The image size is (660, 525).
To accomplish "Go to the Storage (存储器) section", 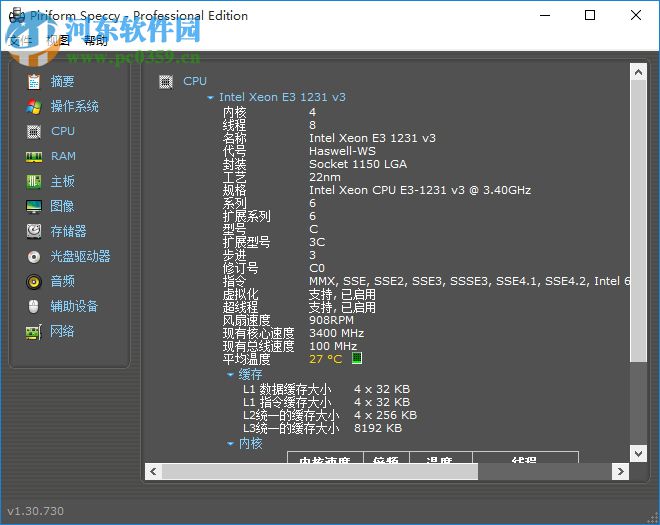I will (x=68, y=231).
